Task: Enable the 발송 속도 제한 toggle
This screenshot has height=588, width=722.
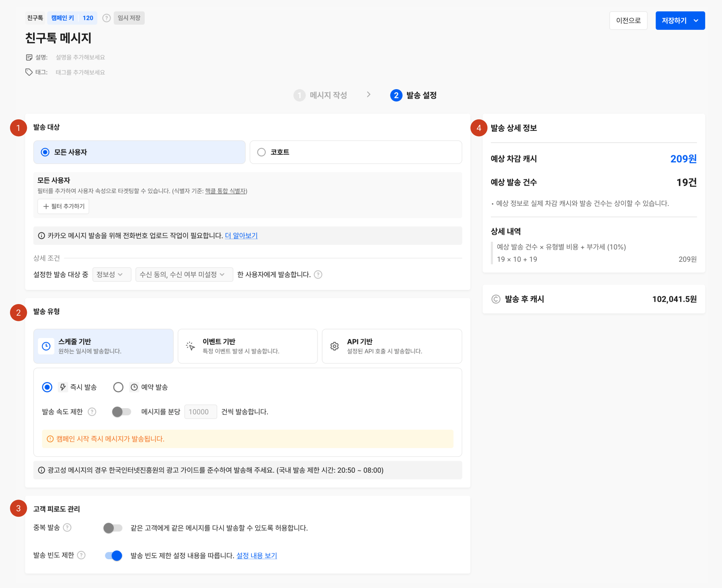Action: click(x=122, y=412)
